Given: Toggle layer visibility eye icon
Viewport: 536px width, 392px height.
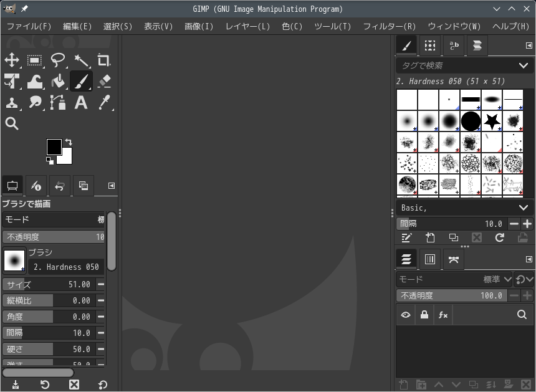Looking at the screenshot, I should click(406, 315).
